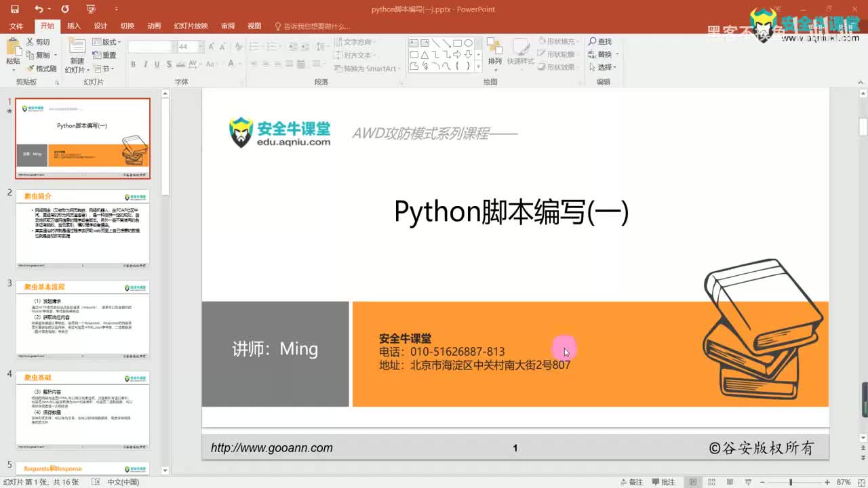Open the 替换 replace dropdown arrow

pos(617,54)
